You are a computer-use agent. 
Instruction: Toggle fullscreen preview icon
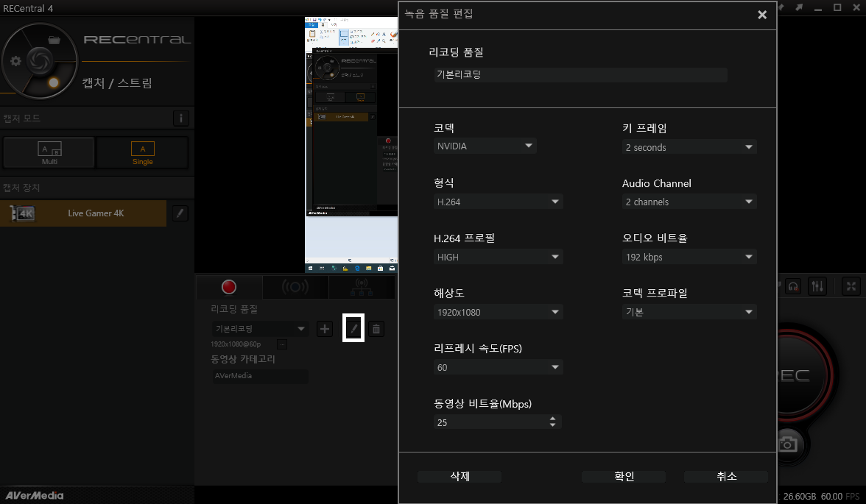(x=851, y=286)
